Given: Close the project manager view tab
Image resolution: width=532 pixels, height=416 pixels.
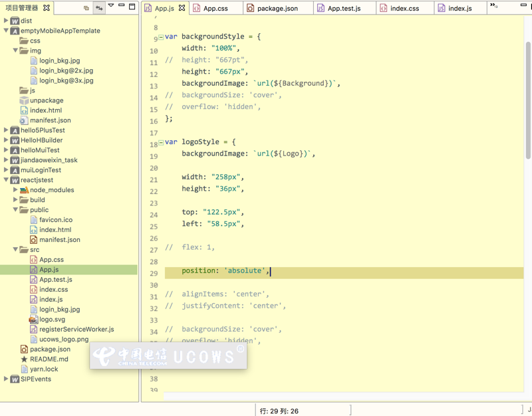Looking at the screenshot, I should pos(47,7).
